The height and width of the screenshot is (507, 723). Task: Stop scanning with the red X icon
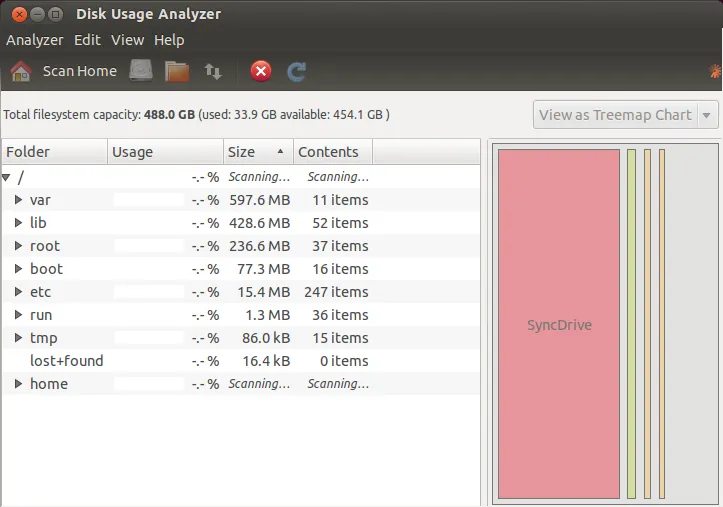(x=261, y=71)
